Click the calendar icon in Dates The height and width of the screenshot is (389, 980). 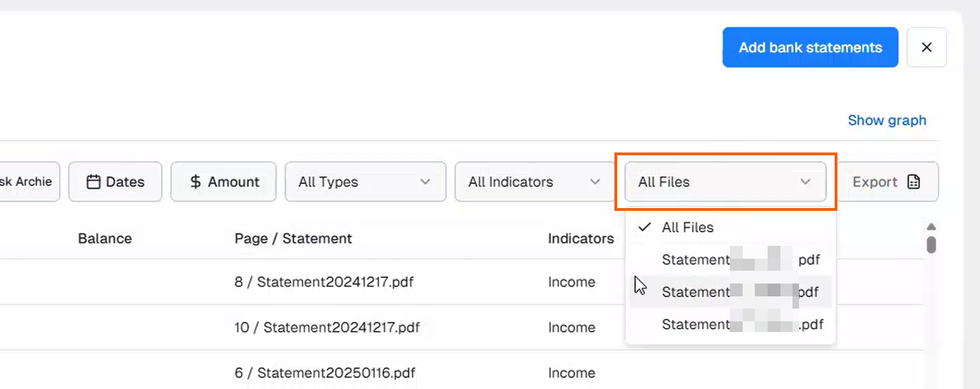click(x=93, y=182)
